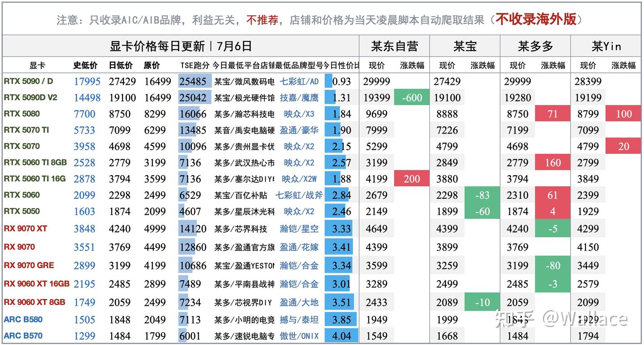The height and width of the screenshot is (345, 644).
Task: Select the RTX 5070 TI row label
Action: [26, 130]
